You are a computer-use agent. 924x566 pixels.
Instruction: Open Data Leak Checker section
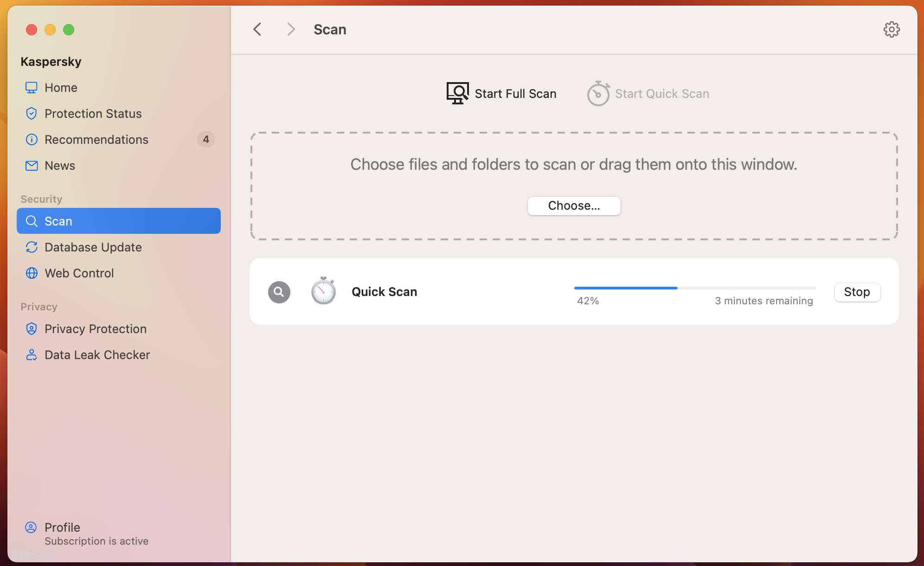(x=119, y=355)
